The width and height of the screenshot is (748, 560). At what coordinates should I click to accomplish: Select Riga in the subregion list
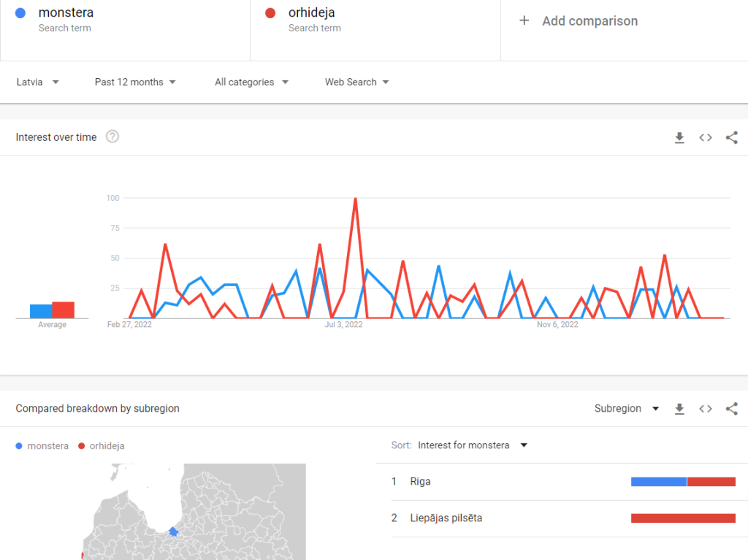[x=421, y=482]
